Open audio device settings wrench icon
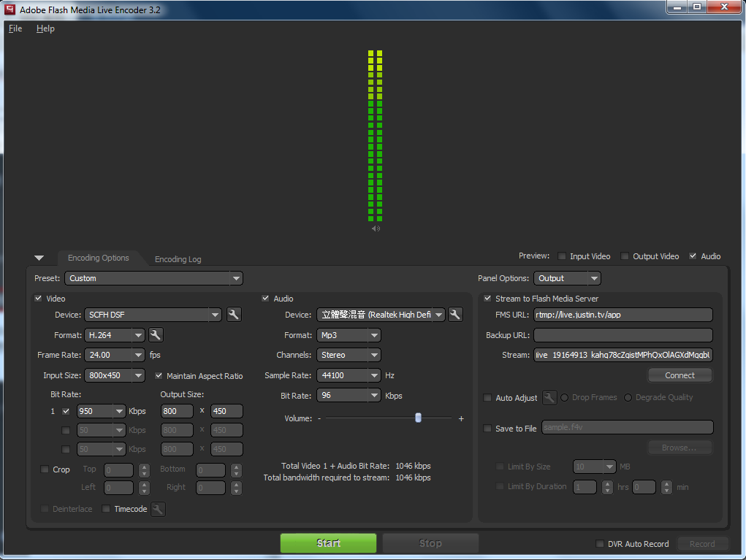746x560 pixels. [x=455, y=315]
